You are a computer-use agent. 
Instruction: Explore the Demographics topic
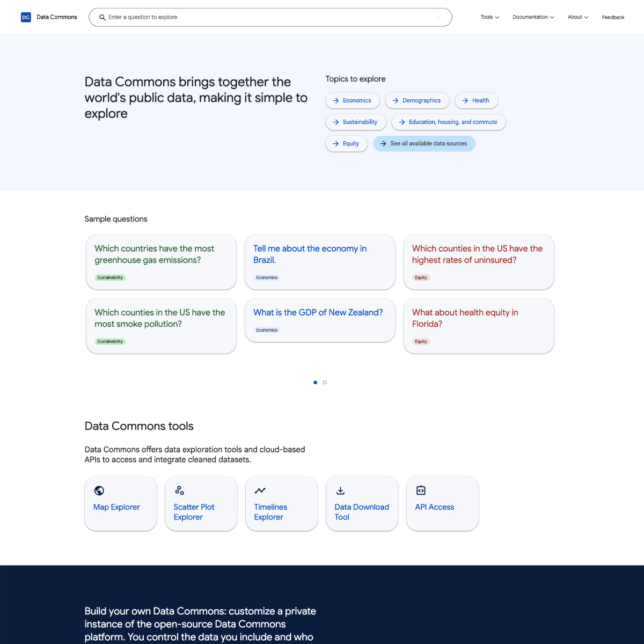[x=417, y=100]
